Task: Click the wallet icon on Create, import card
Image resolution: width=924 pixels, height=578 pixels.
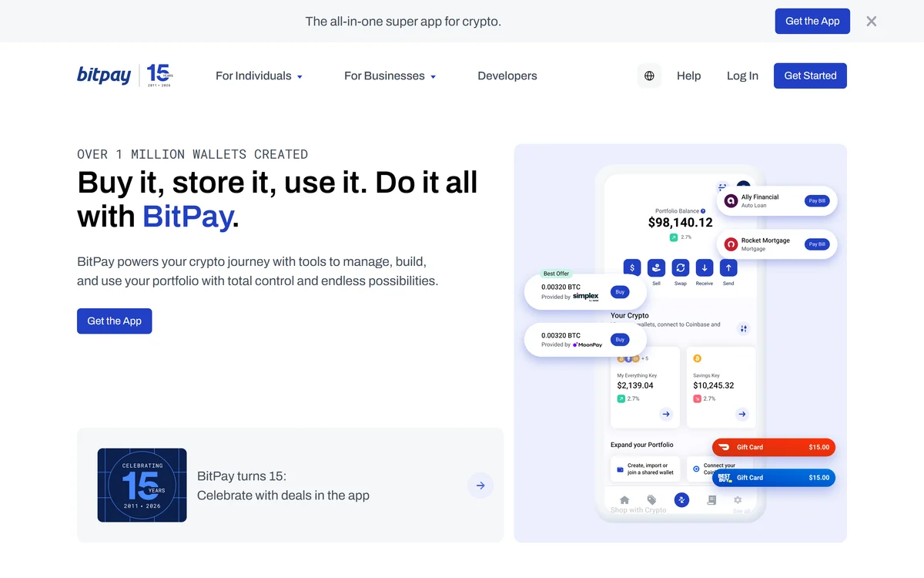Action: point(620,469)
